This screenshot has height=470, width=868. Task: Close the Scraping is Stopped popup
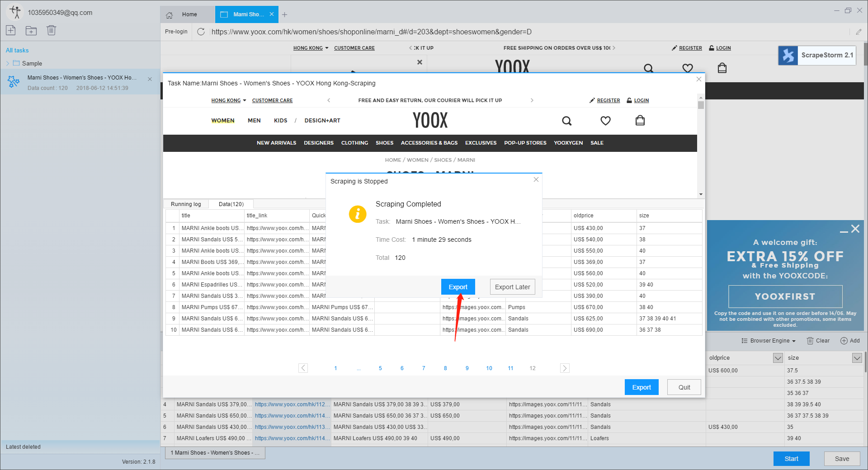tap(536, 179)
